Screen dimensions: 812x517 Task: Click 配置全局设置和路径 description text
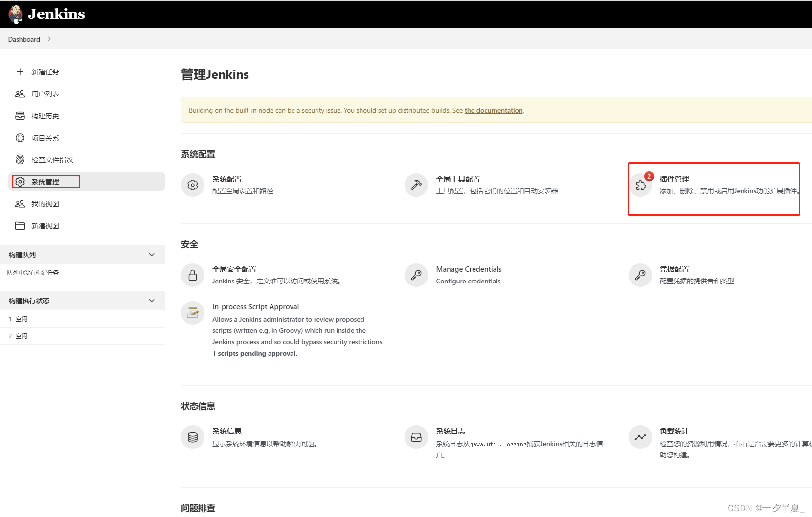(x=243, y=191)
